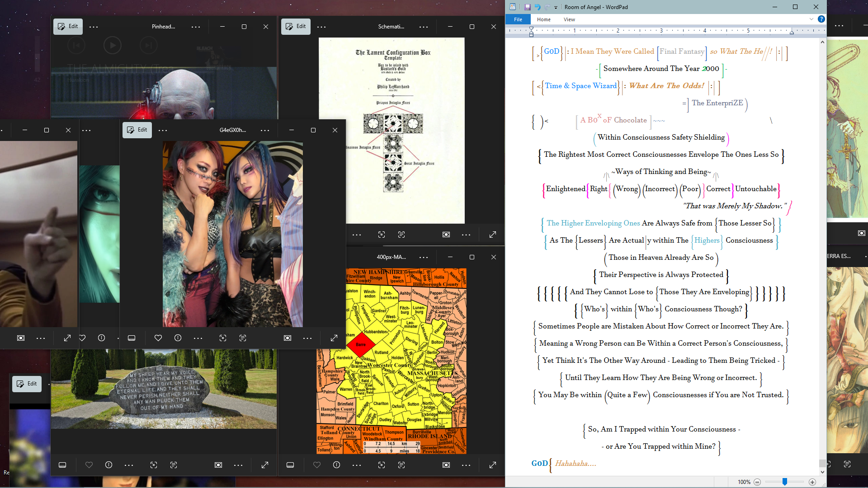Click scan text icon in Schematic window
This screenshot has height=488, width=868.
click(x=401, y=235)
